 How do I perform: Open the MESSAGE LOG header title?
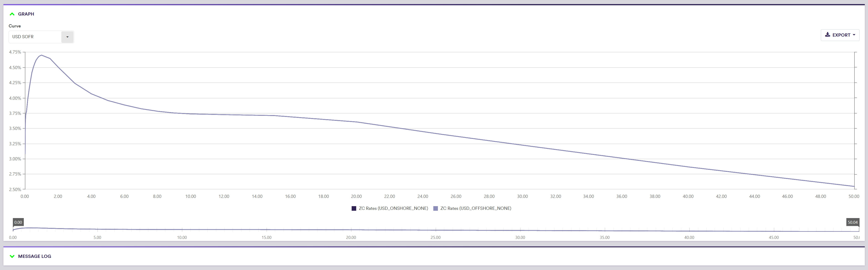click(34, 256)
